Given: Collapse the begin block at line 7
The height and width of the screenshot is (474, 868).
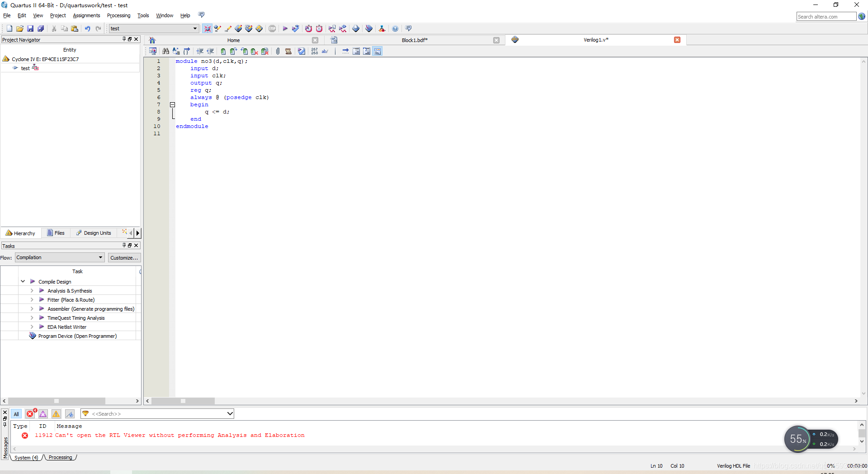Looking at the screenshot, I should pyautogui.click(x=172, y=104).
